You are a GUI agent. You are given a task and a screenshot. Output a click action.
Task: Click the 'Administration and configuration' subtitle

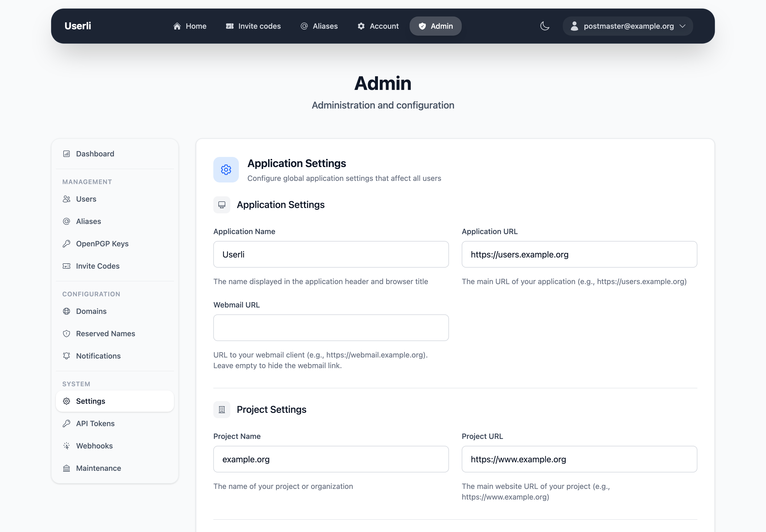[383, 105]
